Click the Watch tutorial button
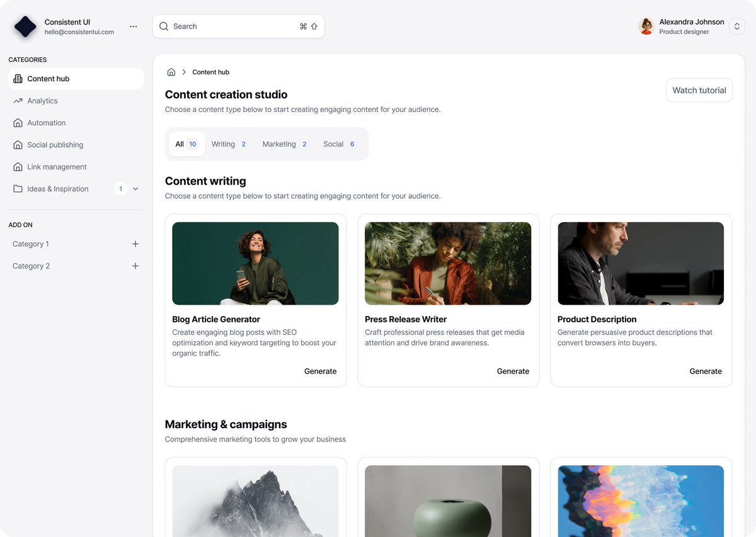This screenshot has width=756, height=537. coord(699,90)
